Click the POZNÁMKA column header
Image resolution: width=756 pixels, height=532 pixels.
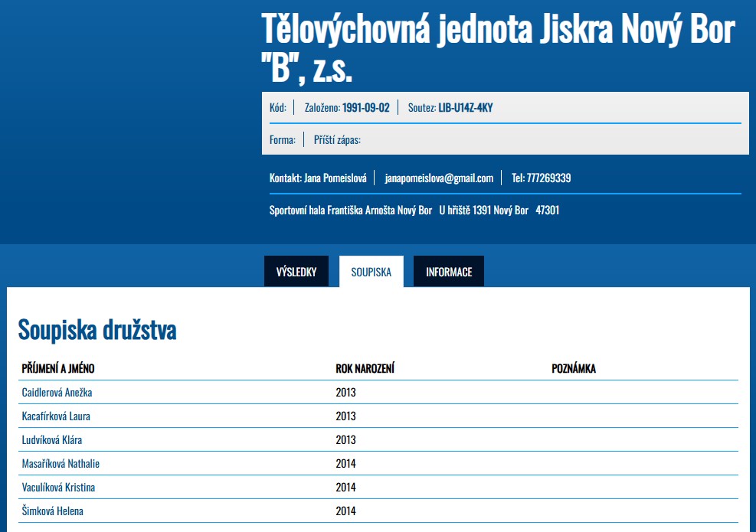click(x=573, y=369)
